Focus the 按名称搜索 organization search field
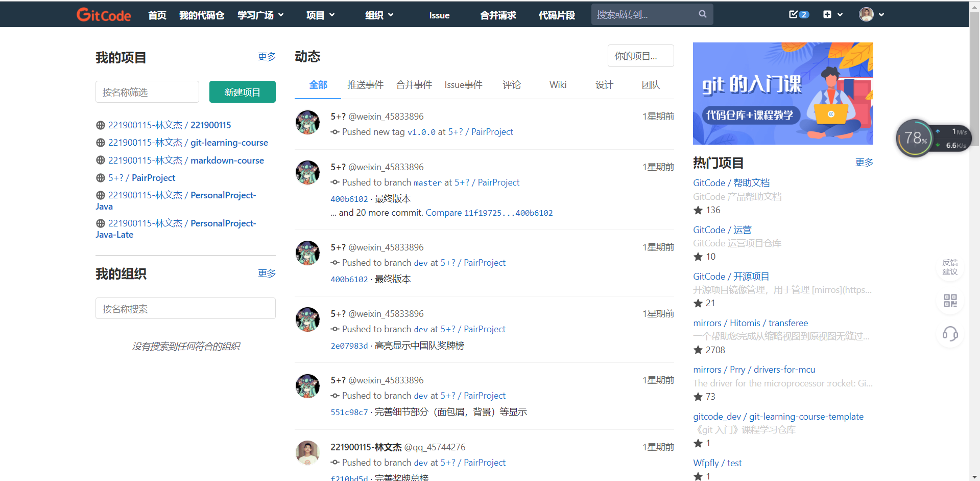 [185, 309]
